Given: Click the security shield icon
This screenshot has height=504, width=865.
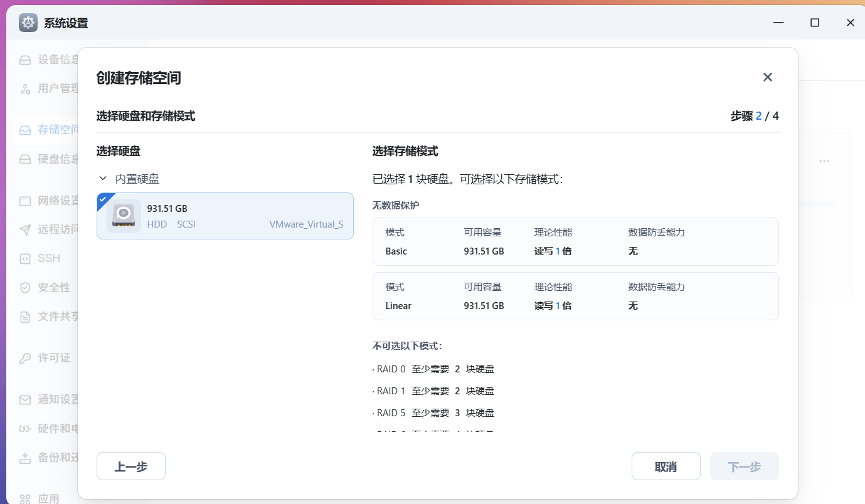Looking at the screenshot, I should [x=25, y=288].
